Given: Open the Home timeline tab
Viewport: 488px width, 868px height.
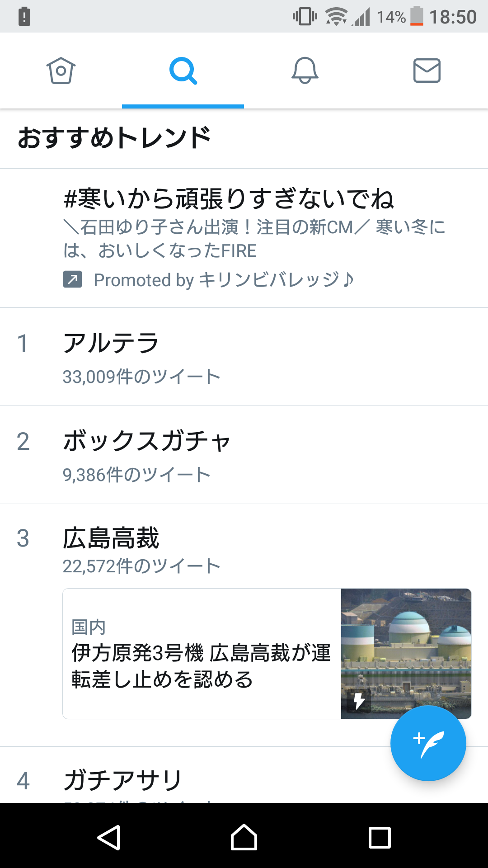Looking at the screenshot, I should [x=61, y=71].
